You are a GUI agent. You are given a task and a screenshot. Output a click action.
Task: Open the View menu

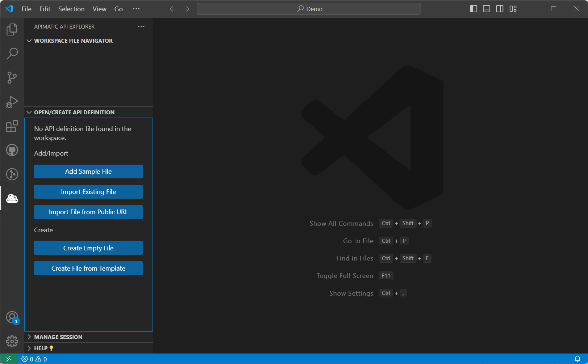point(99,9)
